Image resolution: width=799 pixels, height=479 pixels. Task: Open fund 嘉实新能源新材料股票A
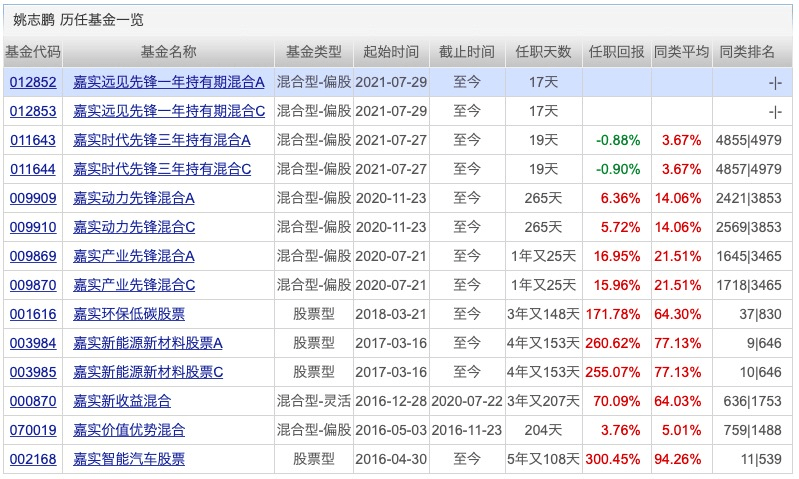pos(148,343)
